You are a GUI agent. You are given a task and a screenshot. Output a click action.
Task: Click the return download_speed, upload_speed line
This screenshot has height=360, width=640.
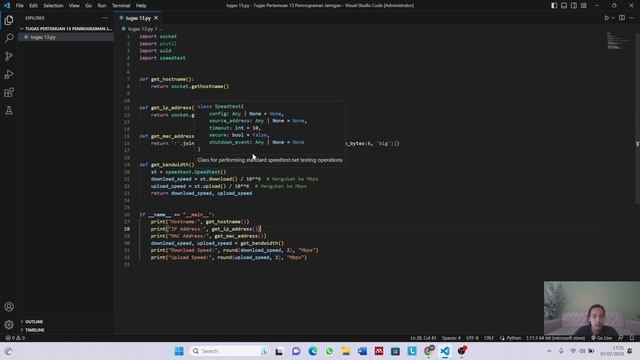click(x=201, y=193)
